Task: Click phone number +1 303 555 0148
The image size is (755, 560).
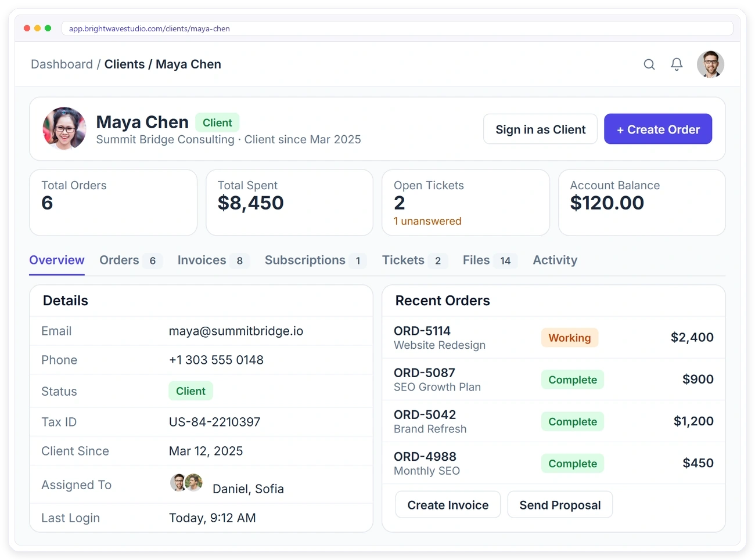Action: [x=216, y=360]
